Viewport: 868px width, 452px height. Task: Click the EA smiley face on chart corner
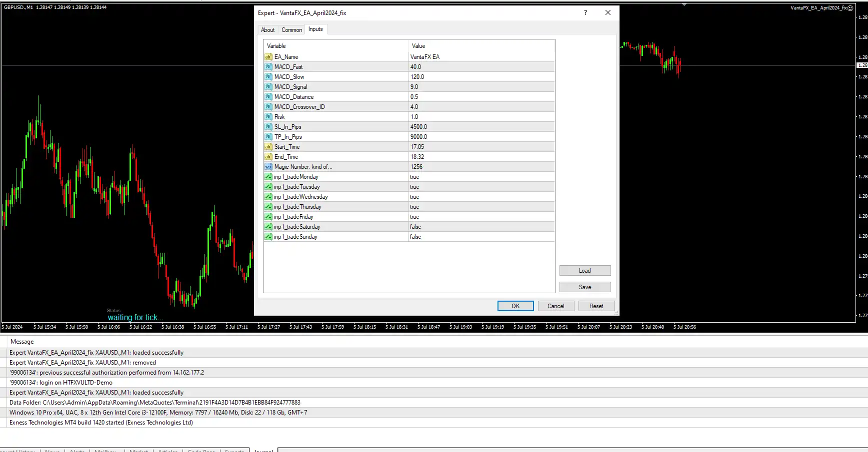850,8
